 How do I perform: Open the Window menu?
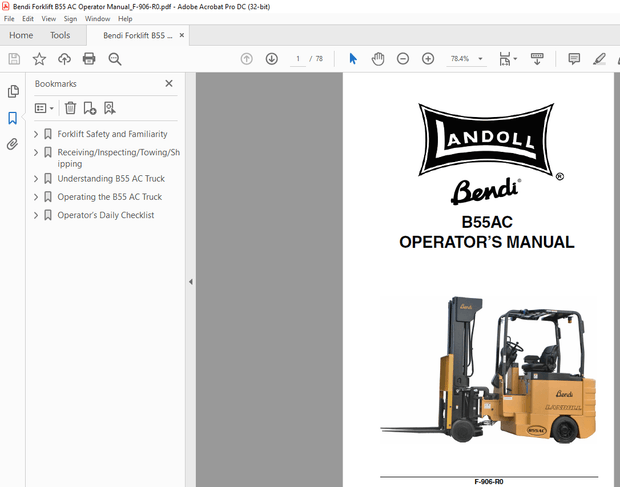[x=97, y=19]
